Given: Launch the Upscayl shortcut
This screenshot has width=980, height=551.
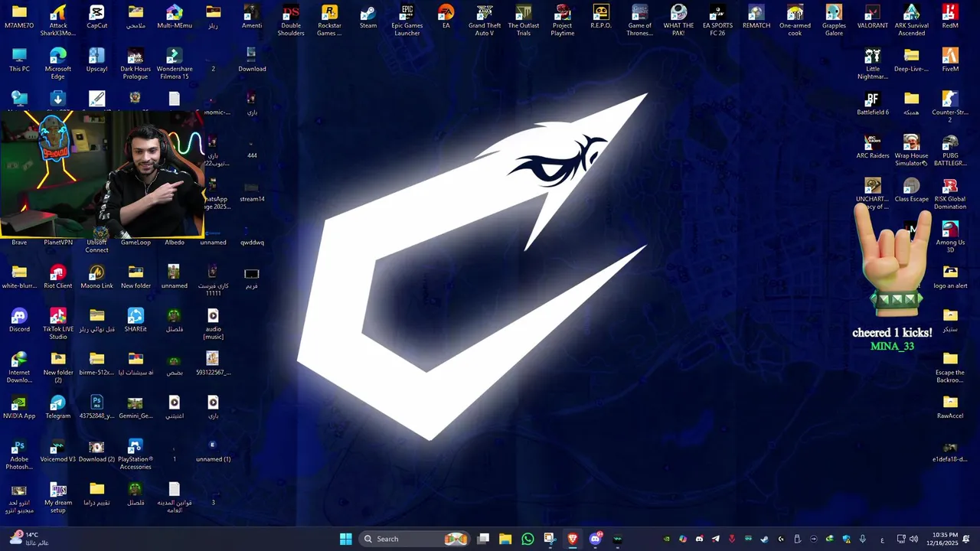Looking at the screenshot, I should click(96, 61).
